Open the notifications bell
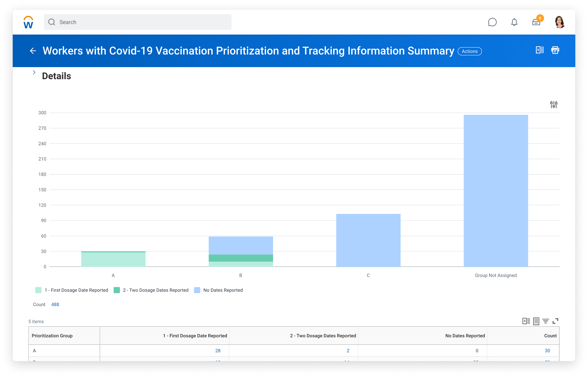The height and width of the screenshot is (377, 588). pyautogui.click(x=514, y=22)
